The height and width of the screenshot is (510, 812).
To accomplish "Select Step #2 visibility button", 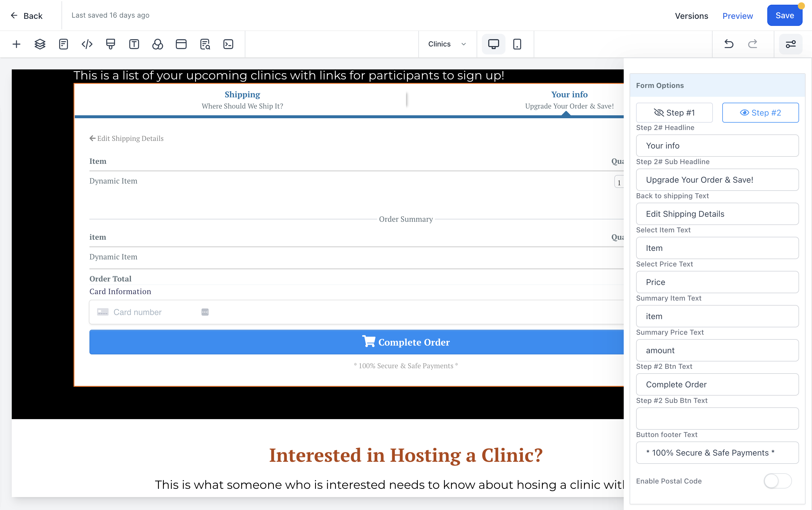I will coord(760,113).
